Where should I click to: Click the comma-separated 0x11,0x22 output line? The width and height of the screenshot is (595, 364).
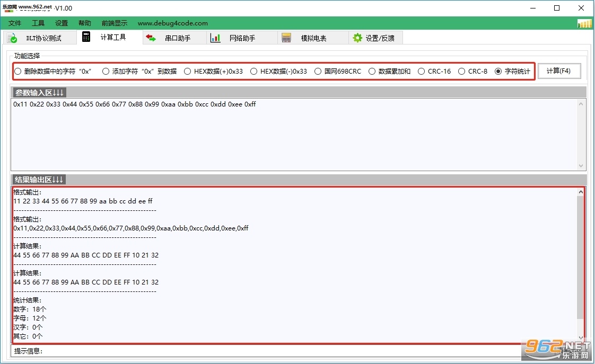click(x=131, y=228)
